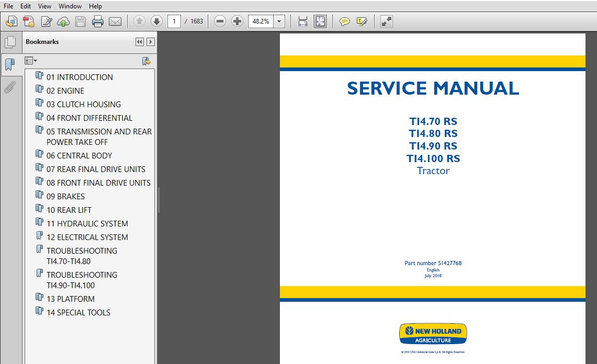This screenshot has width=597, height=364.
Task: Expand the Bookmarks panel right-arrow button
Action: click(151, 42)
